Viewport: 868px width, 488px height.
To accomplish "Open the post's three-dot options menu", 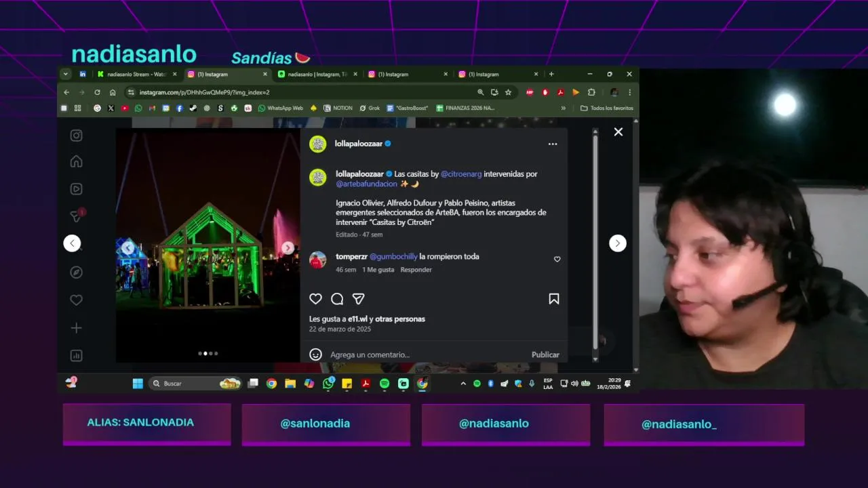I will coord(553,144).
